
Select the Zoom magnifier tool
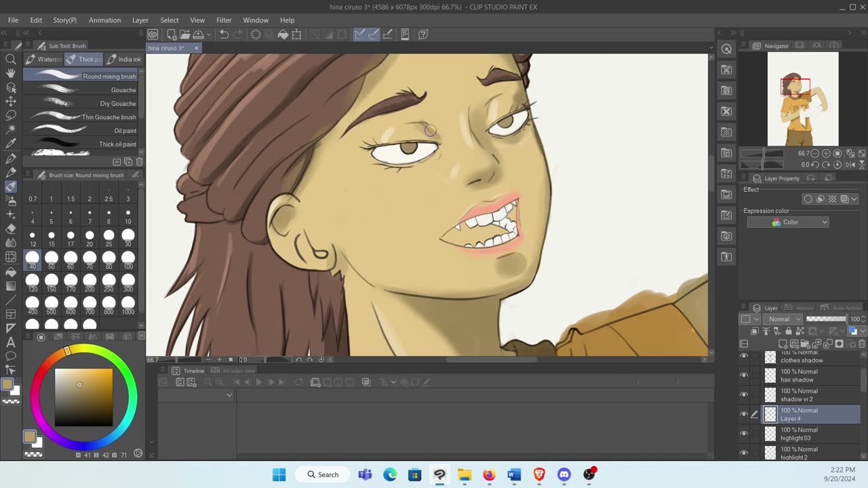point(11,59)
